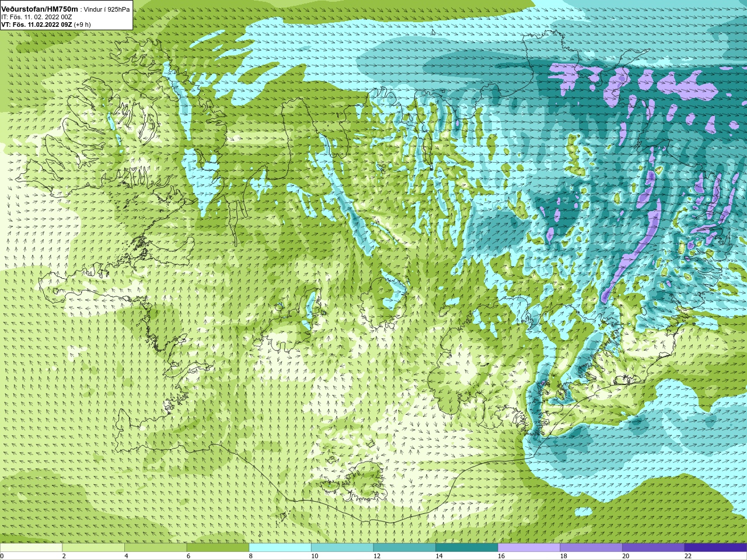Click the 'Vindur í 925hPa' label
Viewport: 747px width, 560px height.
107,9
